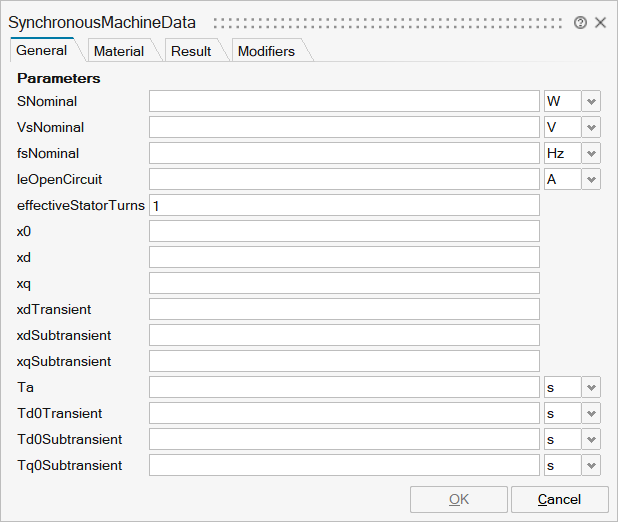Expand the fsNominal Hz unit dropdown
Screen dimensions: 618x522
click(591, 153)
